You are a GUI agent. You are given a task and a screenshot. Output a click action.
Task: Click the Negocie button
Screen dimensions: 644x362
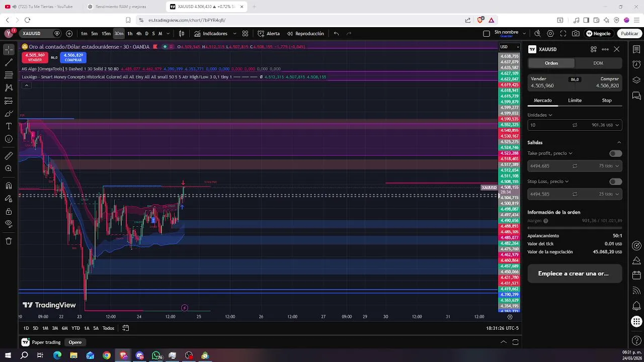coord(598,34)
